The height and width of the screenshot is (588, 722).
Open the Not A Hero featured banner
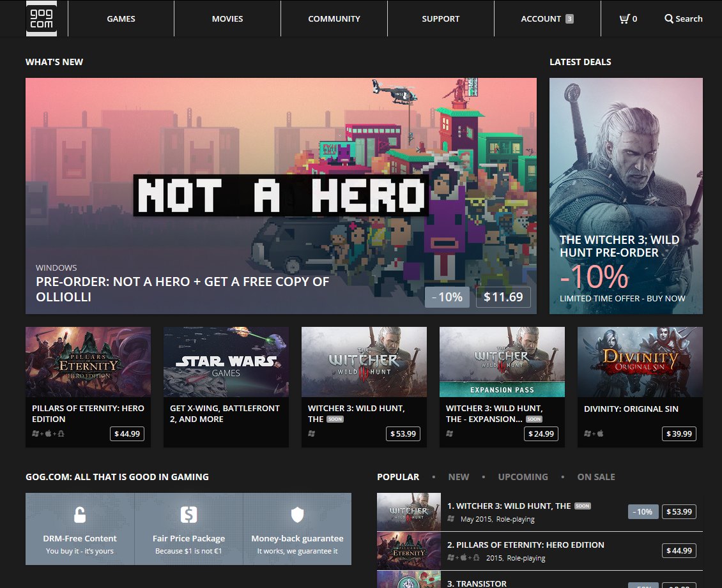(281, 196)
